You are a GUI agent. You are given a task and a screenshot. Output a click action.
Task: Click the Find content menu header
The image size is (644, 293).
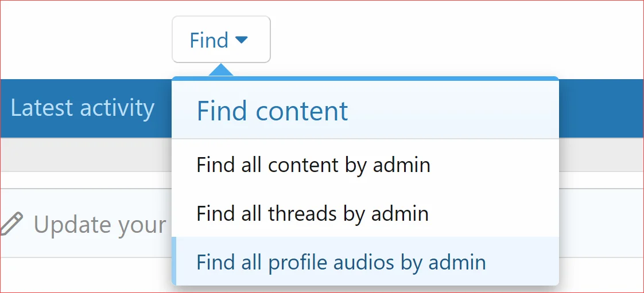click(272, 111)
